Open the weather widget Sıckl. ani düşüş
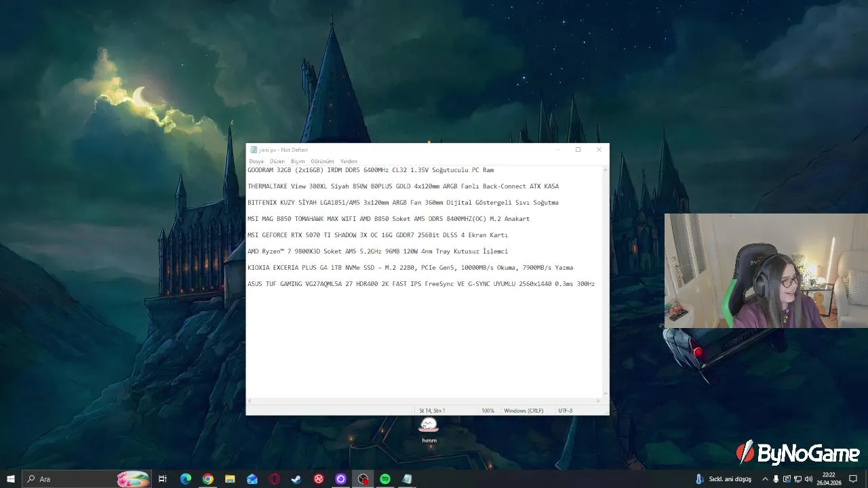This screenshot has width=868, height=488. pyautogui.click(x=724, y=479)
